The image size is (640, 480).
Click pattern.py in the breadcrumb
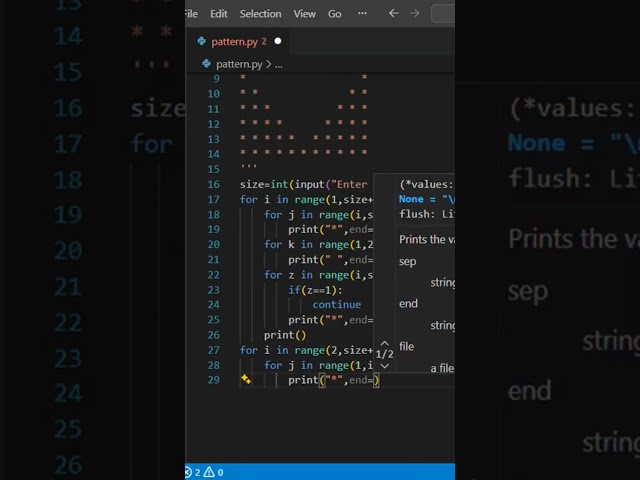click(239, 64)
